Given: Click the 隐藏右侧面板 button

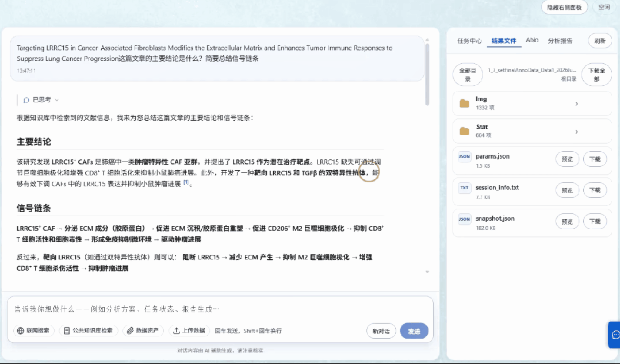Looking at the screenshot, I should (564, 7).
